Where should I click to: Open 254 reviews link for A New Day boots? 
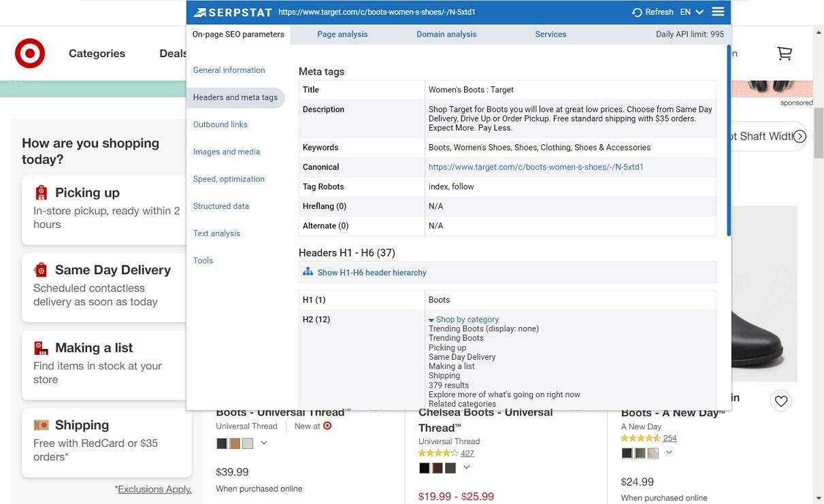pos(670,438)
